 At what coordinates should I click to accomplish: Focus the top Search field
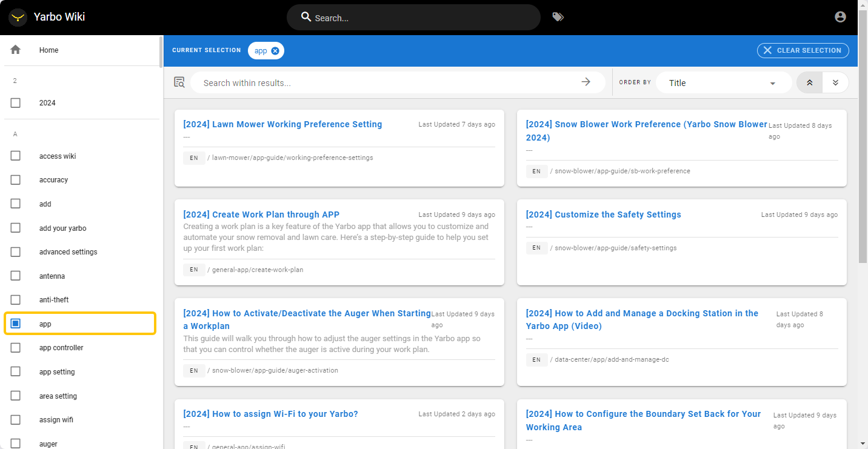(413, 18)
